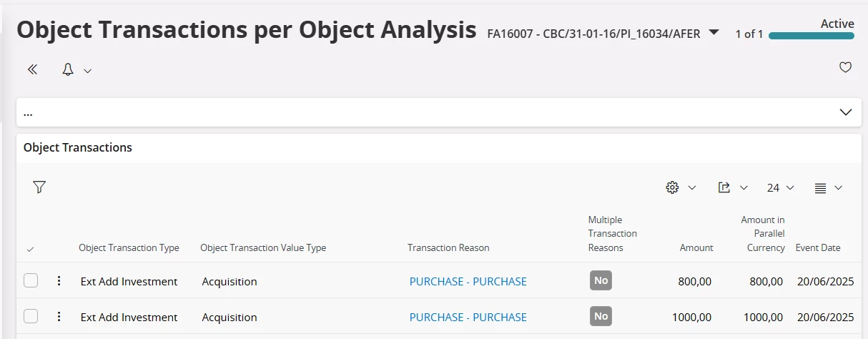The width and height of the screenshot is (868, 339).
Task: Click the export/share icon in table toolbar
Action: tap(724, 187)
